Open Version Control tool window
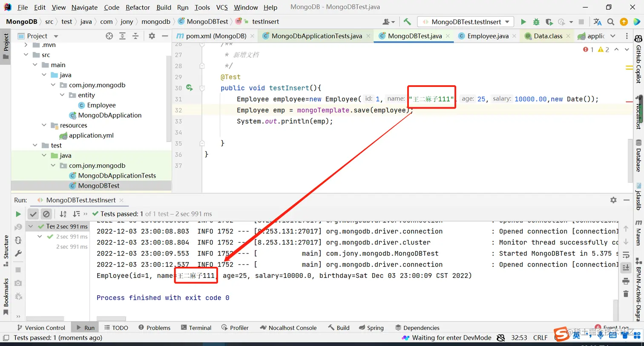Image resolution: width=644 pixels, height=346 pixels. 40,328
